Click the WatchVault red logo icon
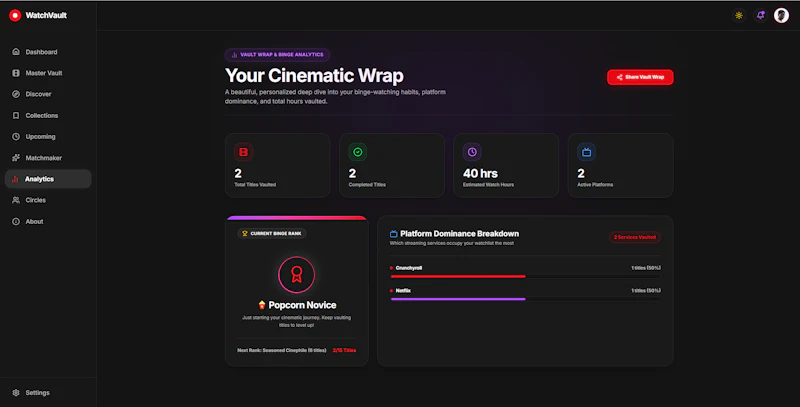Image resolution: width=800 pixels, height=407 pixels. 15,15
